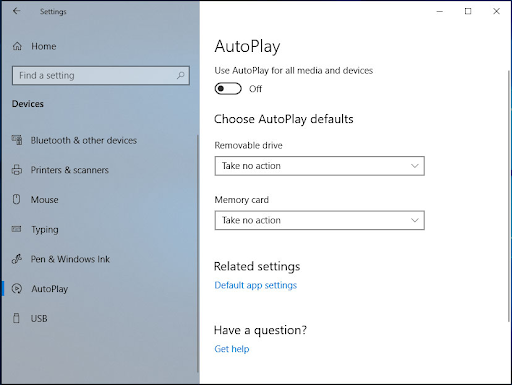Select AutoPlay settings page

coord(50,289)
